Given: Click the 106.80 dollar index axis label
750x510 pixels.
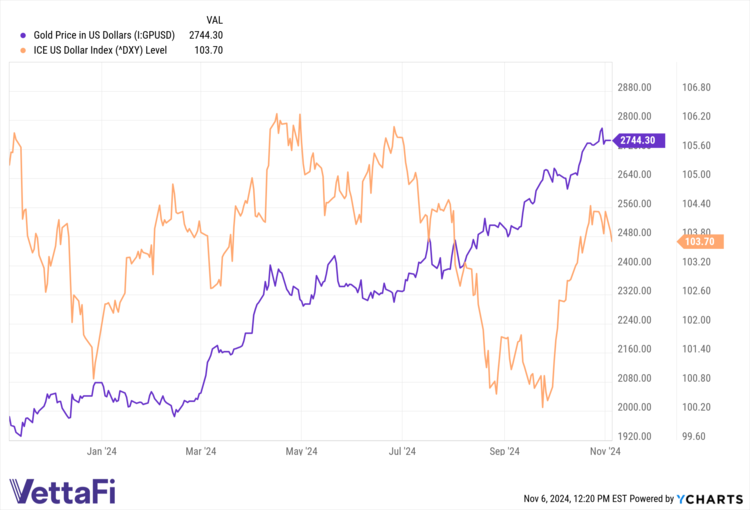Looking at the screenshot, I should [x=694, y=88].
